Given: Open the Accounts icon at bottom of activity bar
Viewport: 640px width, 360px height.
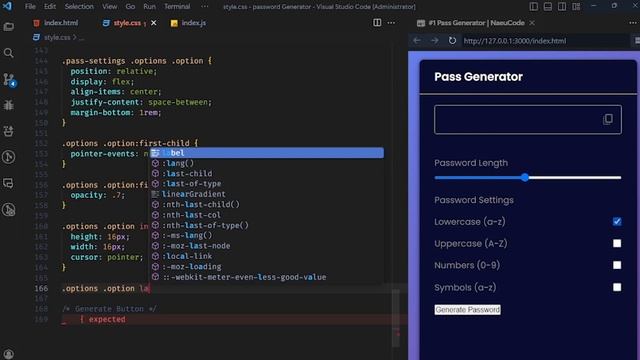Looking at the screenshot, I should [9, 353].
